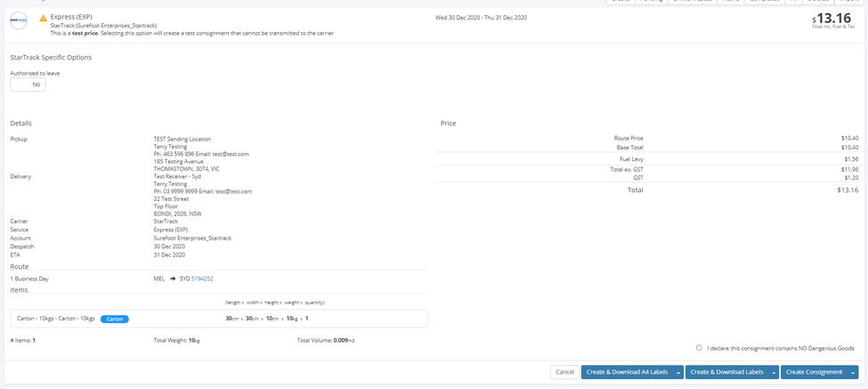Click Create & Download A4 Labels button
Image resolution: width=868 pixels, height=389 pixels.
click(x=628, y=372)
